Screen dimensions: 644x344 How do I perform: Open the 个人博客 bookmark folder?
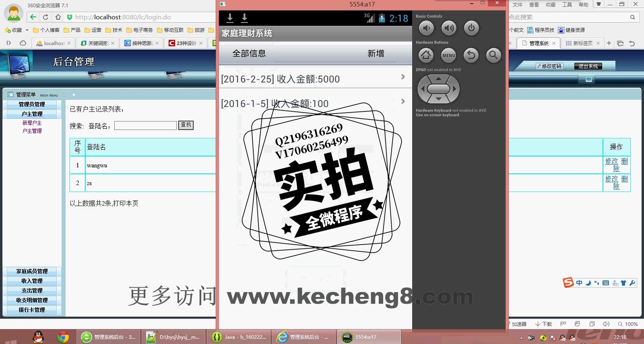click(46, 30)
